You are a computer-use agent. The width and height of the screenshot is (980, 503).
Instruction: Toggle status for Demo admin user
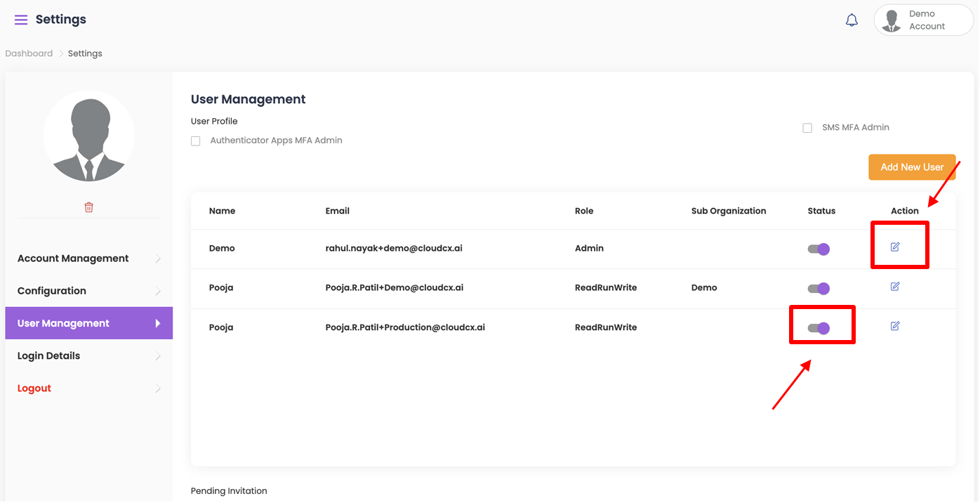(819, 249)
